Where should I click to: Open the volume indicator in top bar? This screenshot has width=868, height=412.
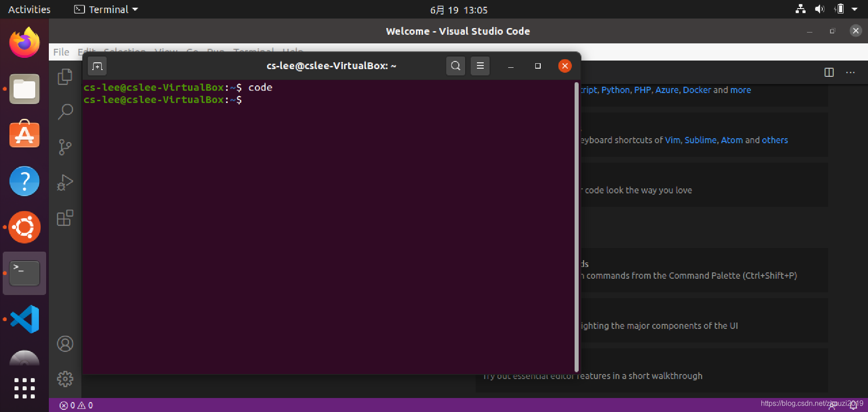tap(820, 9)
